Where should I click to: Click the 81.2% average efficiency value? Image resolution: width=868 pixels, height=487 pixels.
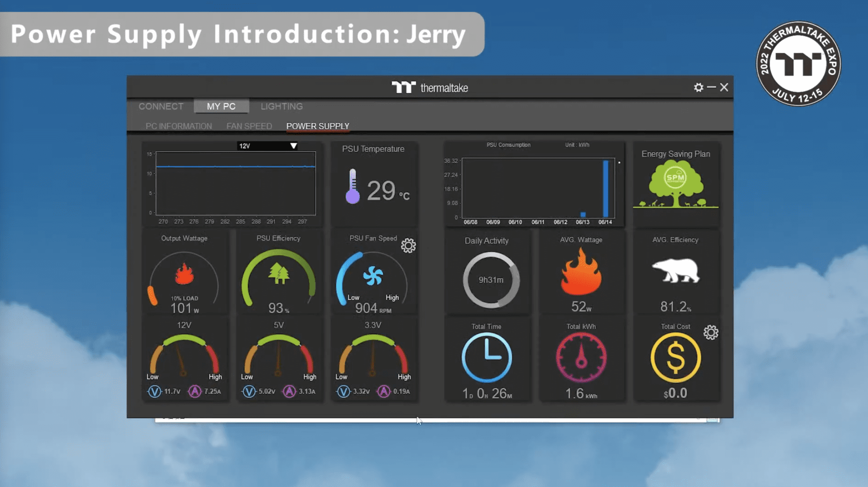[x=676, y=307]
